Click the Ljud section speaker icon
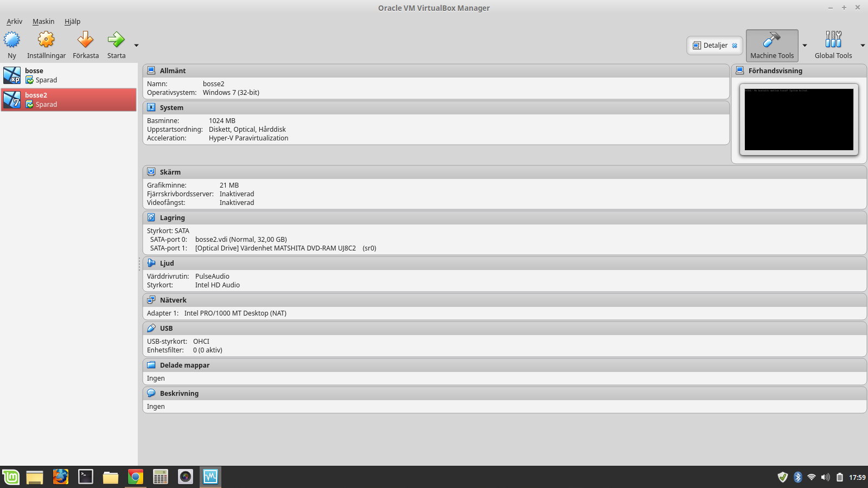Viewport: 868px width, 488px height. pos(151,263)
